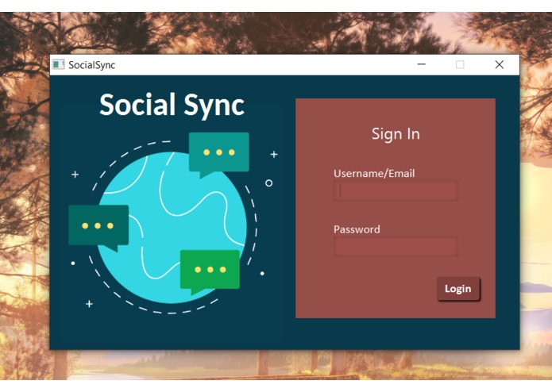
Task: Click the 'SocialSync' window title text
Action: pos(91,65)
